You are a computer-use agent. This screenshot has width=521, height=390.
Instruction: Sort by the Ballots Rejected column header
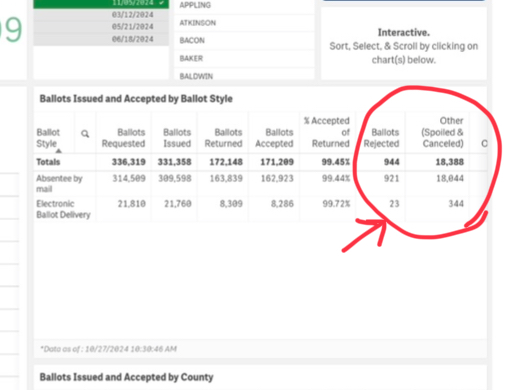coord(381,138)
